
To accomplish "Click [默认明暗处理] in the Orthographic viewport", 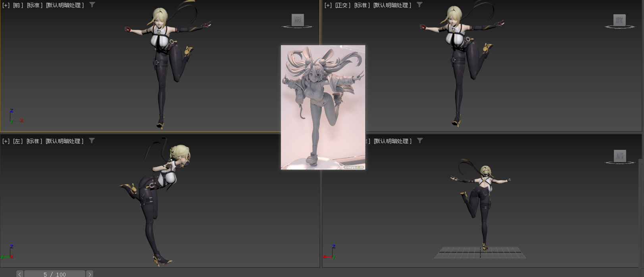I will click(392, 5).
